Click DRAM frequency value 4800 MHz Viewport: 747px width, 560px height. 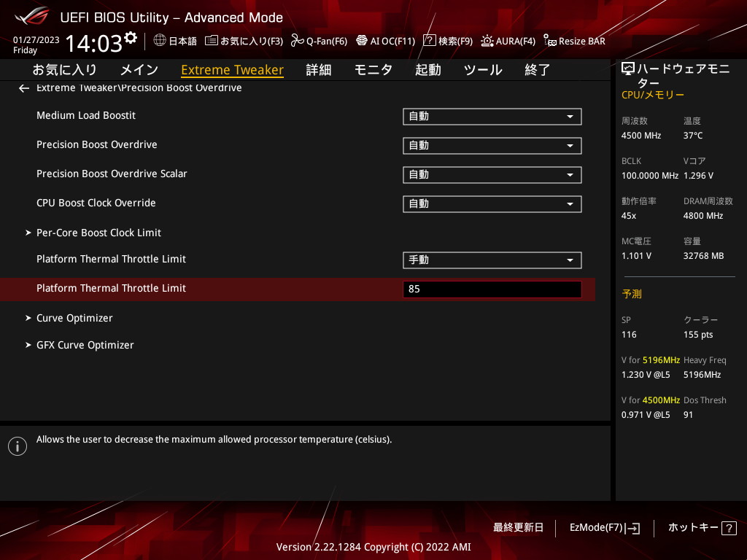tap(703, 216)
